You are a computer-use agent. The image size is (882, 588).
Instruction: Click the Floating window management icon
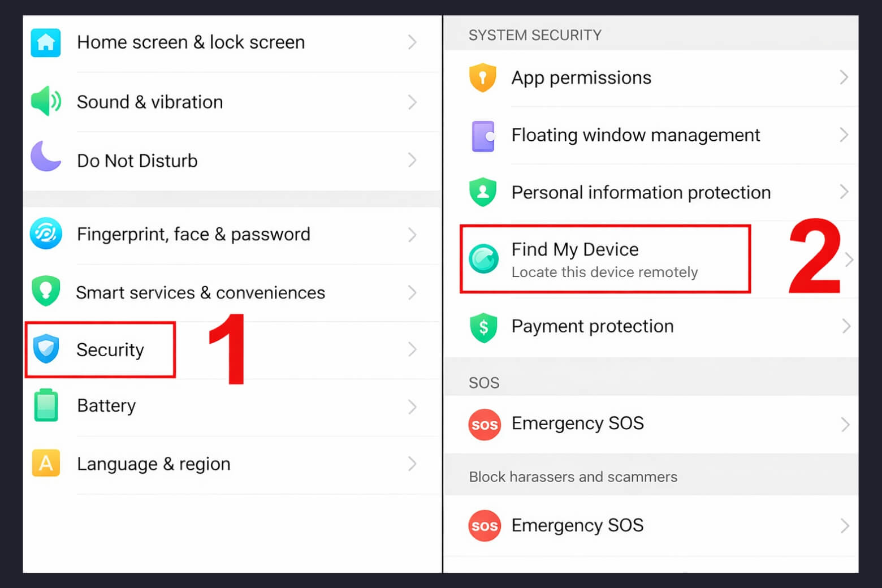tap(483, 136)
